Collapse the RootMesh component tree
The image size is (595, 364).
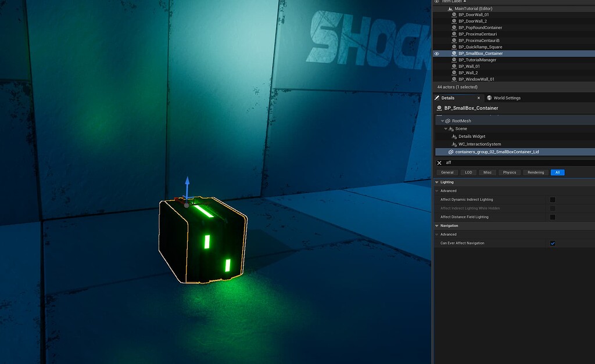coord(442,121)
